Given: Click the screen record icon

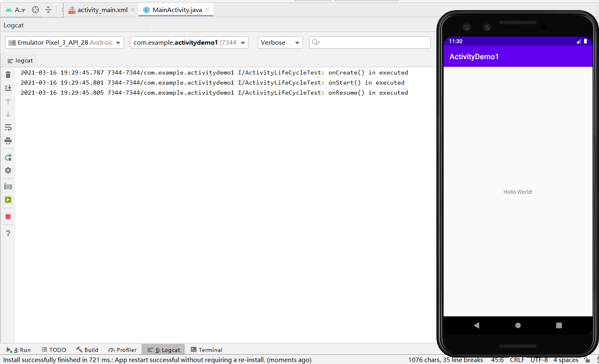Looking at the screenshot, I should pos(8,200).
